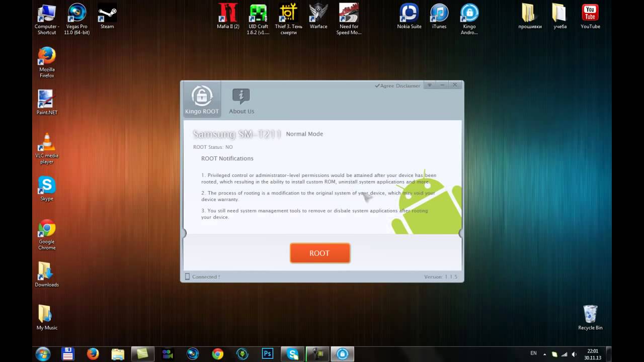
Task: Click the Samsung SM-T211 device name
Action: click(236, 134)
